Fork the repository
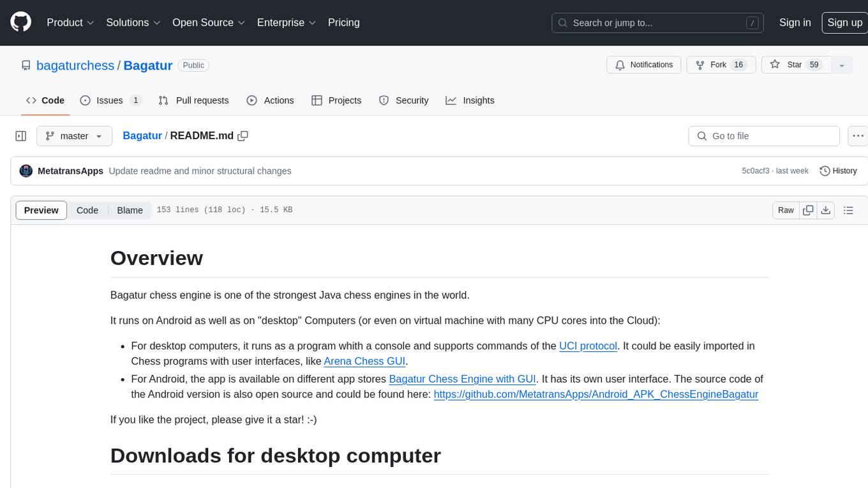This screenshot has width=868, height=488. tap(721, 65)
